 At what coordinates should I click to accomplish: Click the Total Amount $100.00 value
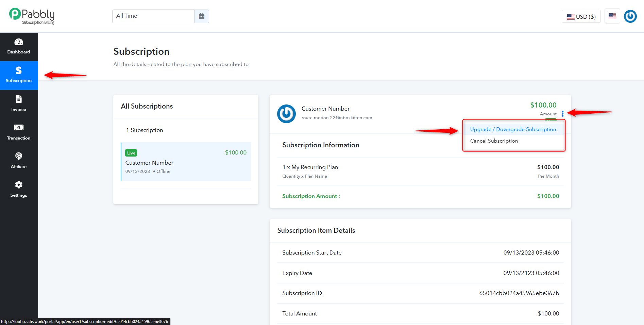(x=548, y=313)
